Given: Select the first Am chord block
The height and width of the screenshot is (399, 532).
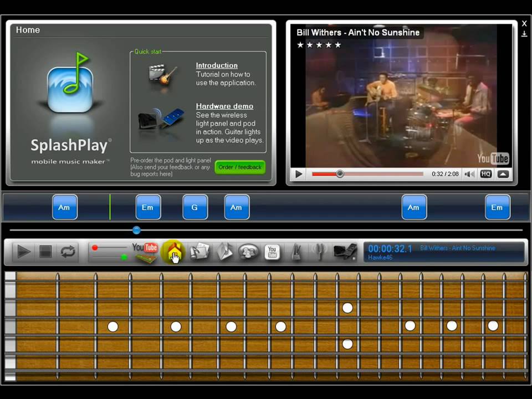Looking at the screenshot, I should tap(64, 207).
